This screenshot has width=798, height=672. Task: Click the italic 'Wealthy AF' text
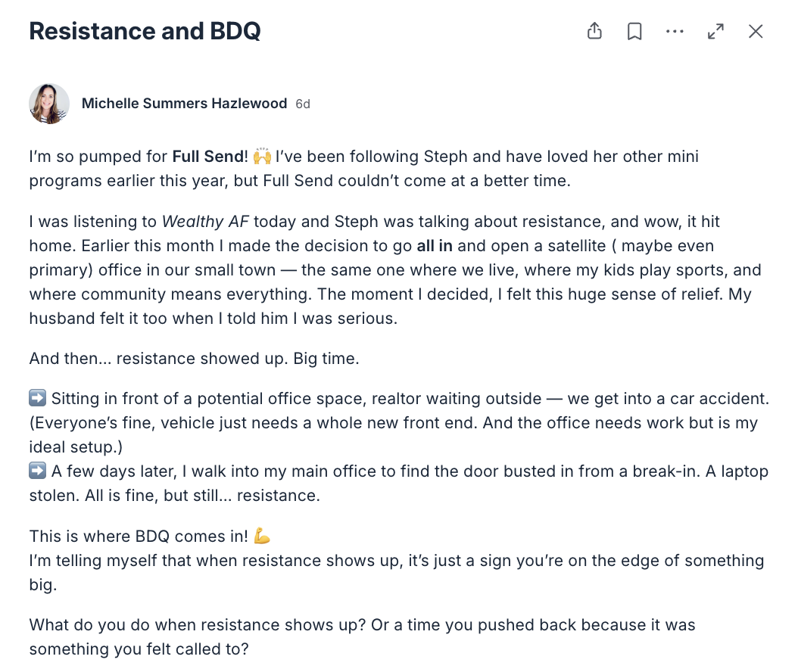click(x=206, y=221)
